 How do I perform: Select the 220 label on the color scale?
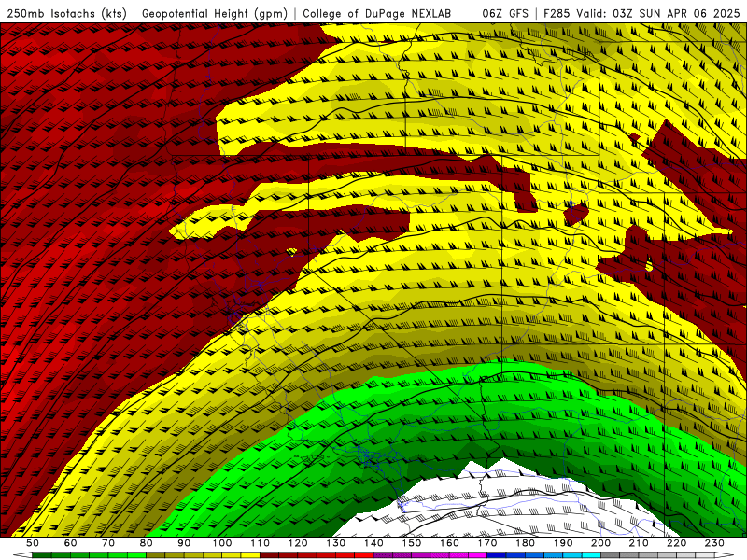pos(676,543)
